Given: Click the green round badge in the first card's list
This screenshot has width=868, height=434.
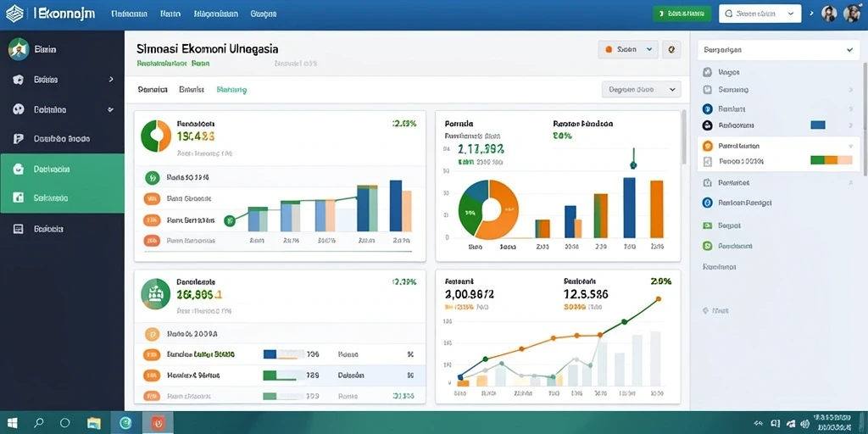Looking at the screenshot, I should pos(152,178).
